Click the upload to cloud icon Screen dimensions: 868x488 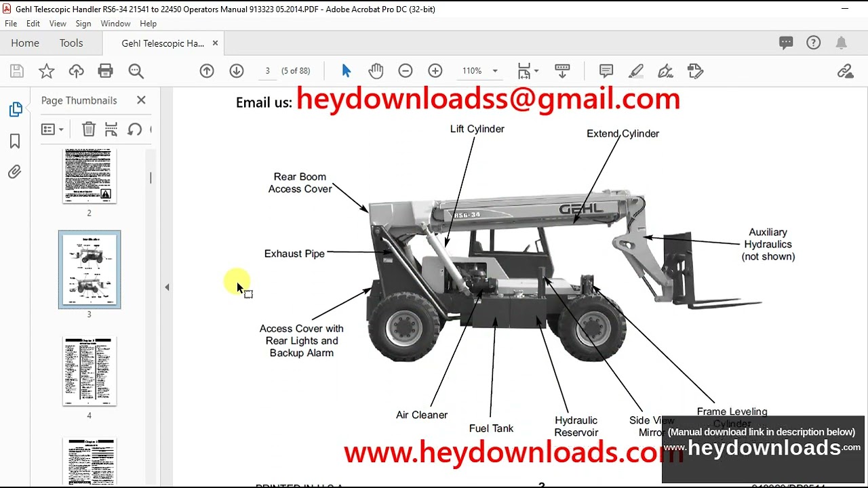pyautogui.click(x=76, y=71)
